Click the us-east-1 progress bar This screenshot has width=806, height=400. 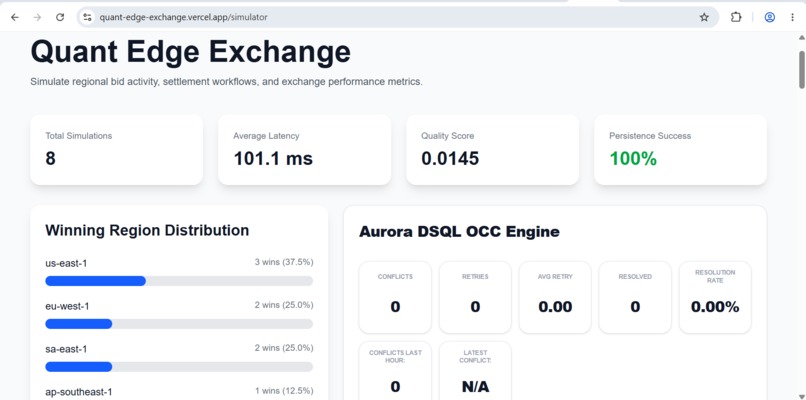pos(179,281)
